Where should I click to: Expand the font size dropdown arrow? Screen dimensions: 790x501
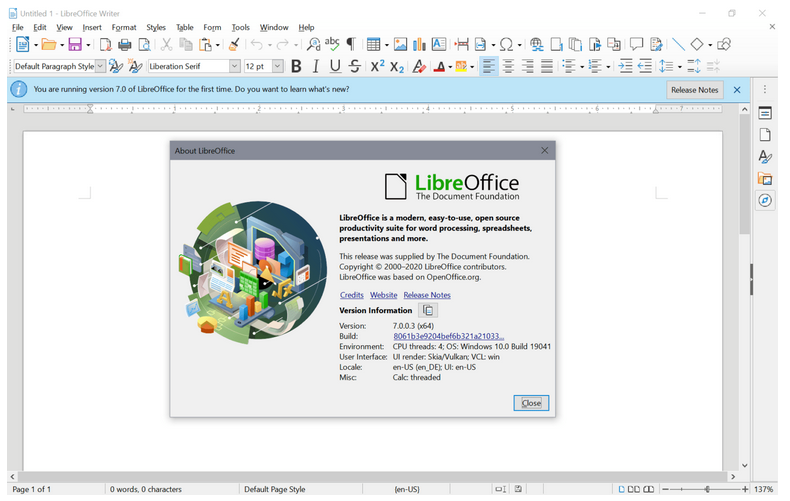(277, 66)
